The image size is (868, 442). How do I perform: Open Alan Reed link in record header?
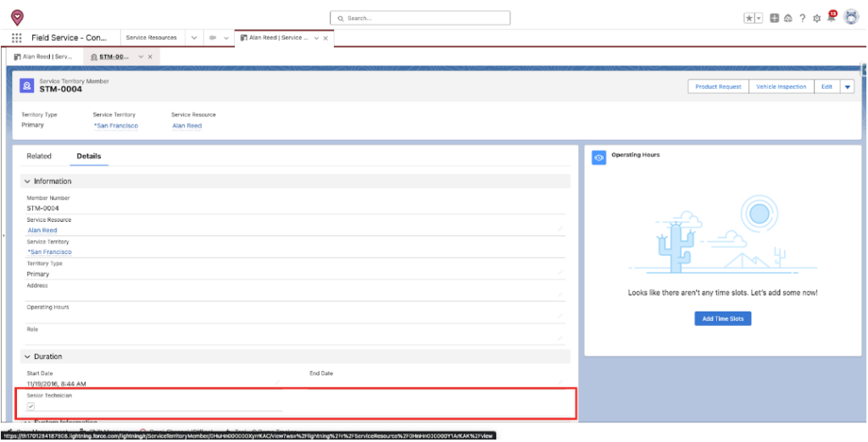click(x=186, y=125)
